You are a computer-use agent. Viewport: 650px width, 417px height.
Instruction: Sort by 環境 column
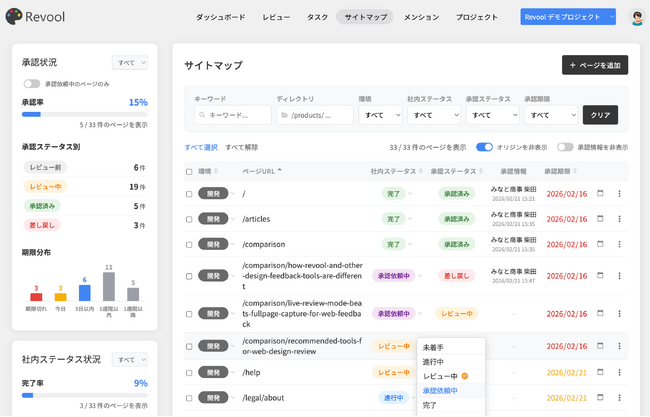coord(208,171)
